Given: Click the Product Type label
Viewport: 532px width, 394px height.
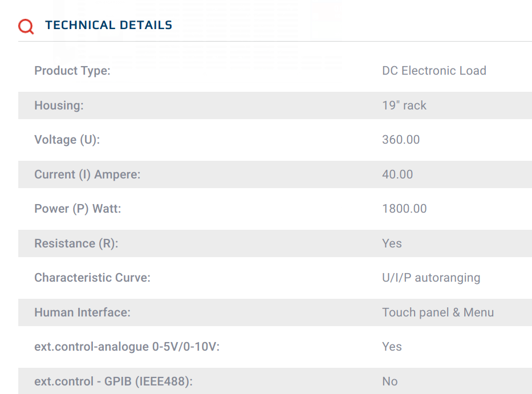Looking at the screenshot, I should (x=72, y=71).
